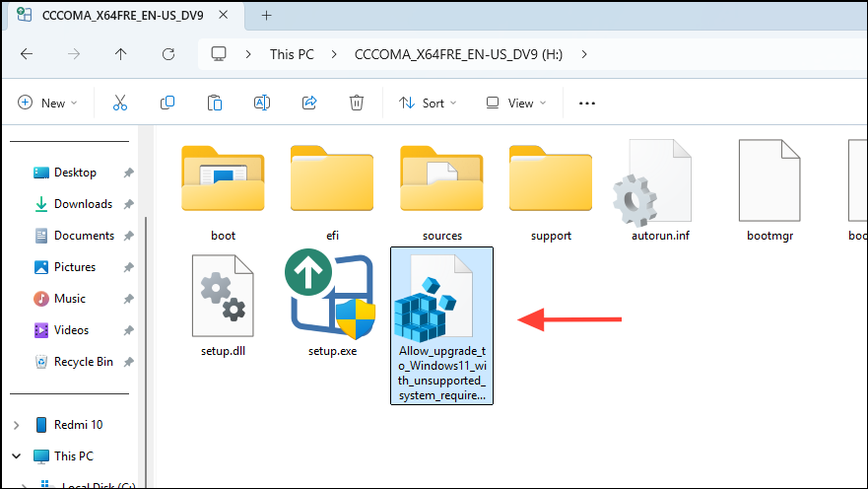Screen dimensions: 868x489
Task: Expand the Redmi 10 tree node
Action: pyautogui.click(x=16, y=425)
